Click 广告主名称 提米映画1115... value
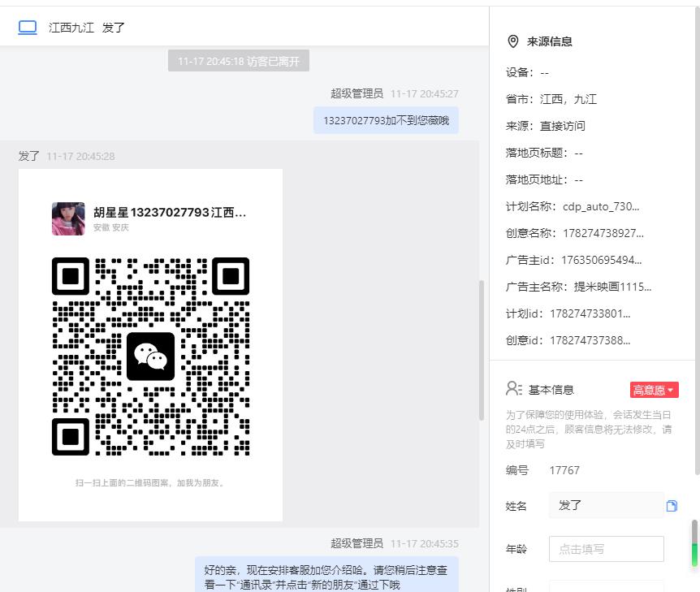Viewport: 700px width, 592px height. point(612,287)
